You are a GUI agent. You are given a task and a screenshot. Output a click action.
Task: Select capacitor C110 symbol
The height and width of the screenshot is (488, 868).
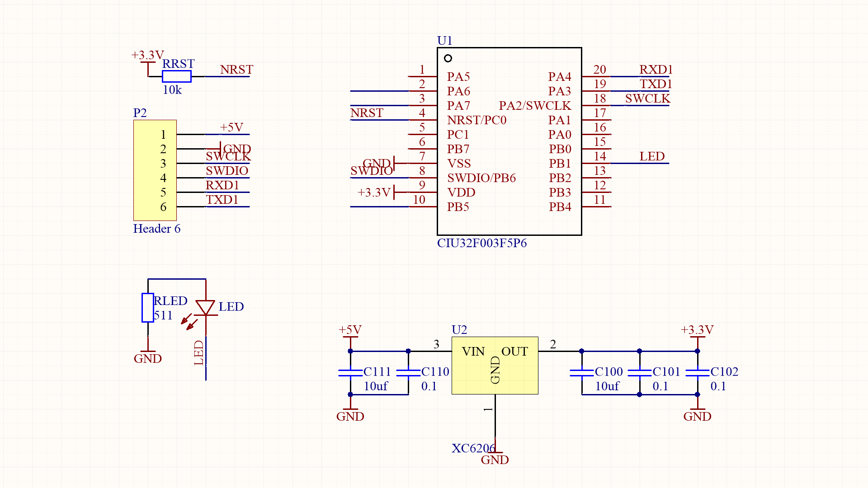[x=408, y=373]
